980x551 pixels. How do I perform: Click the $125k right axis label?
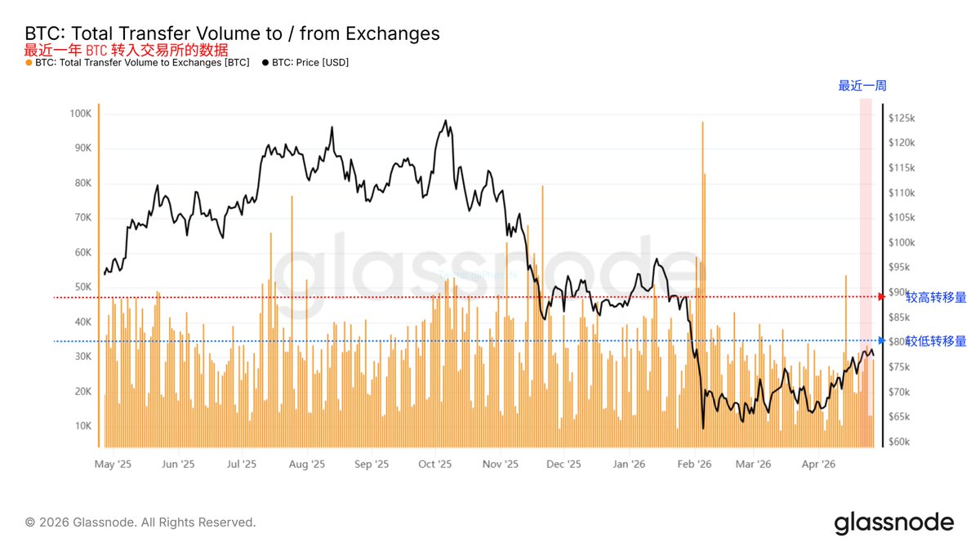point(901,118)
